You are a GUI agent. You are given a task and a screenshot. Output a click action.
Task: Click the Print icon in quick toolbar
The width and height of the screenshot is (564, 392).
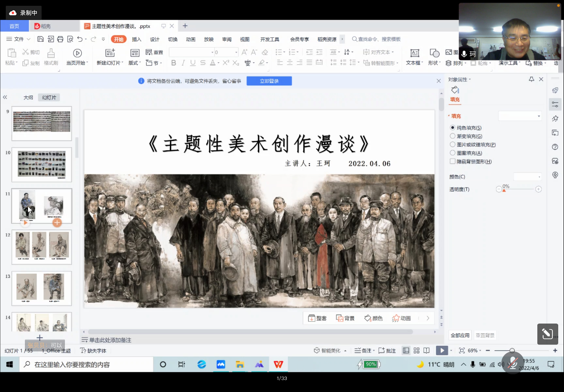60,39
